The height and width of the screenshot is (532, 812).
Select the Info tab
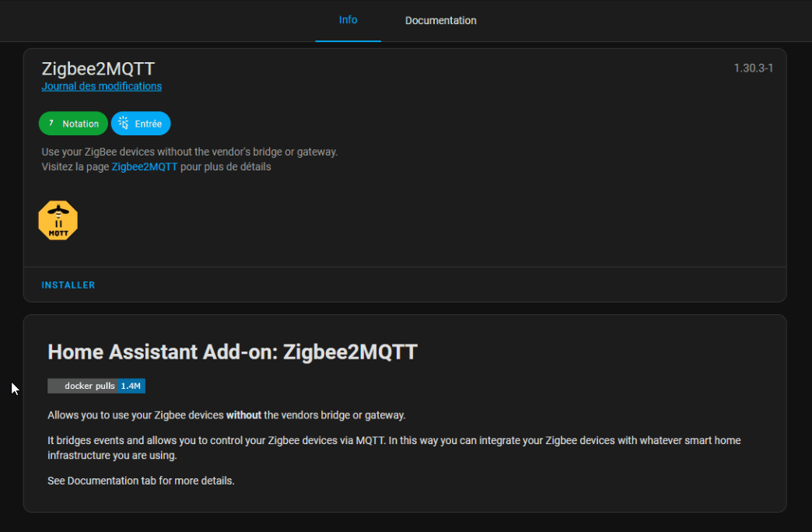348,20
